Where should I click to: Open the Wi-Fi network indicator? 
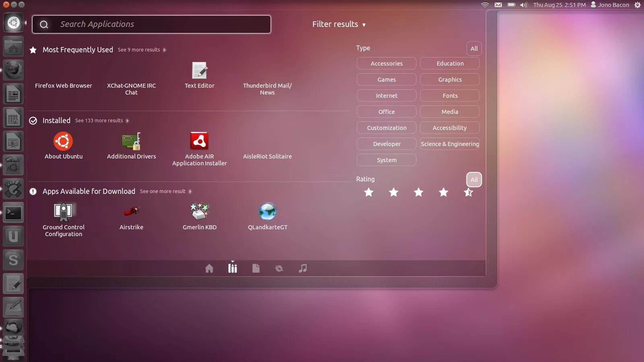[485, 5]
